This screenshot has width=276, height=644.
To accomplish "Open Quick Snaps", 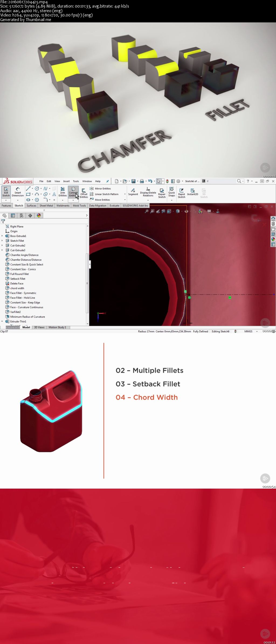I will pyautogui.click(x=172, y=192).
